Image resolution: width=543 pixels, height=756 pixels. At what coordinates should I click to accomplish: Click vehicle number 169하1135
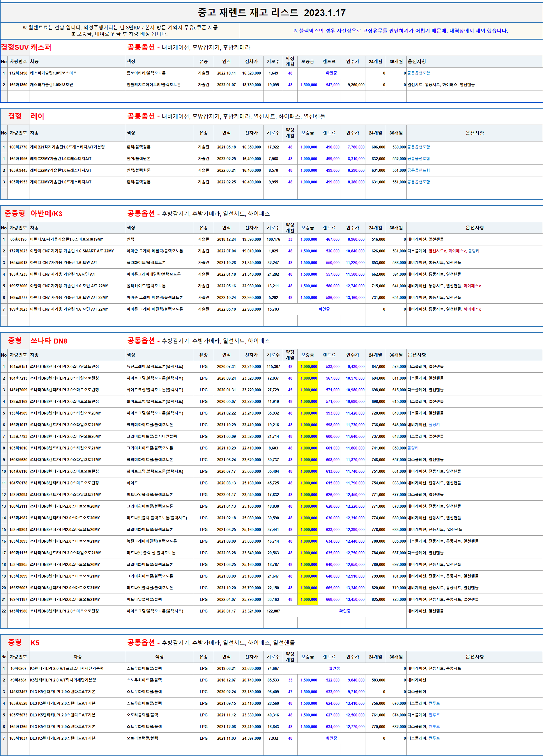pos(18,553)
